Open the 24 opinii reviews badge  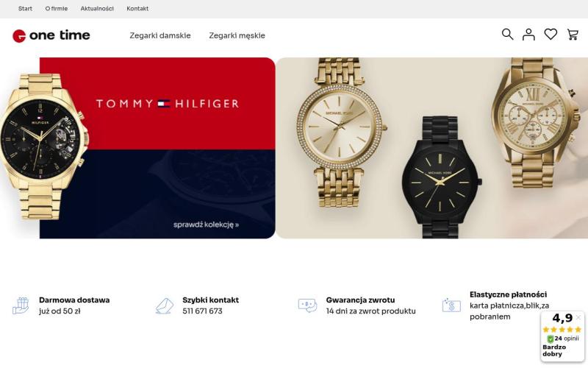[563, 339]
